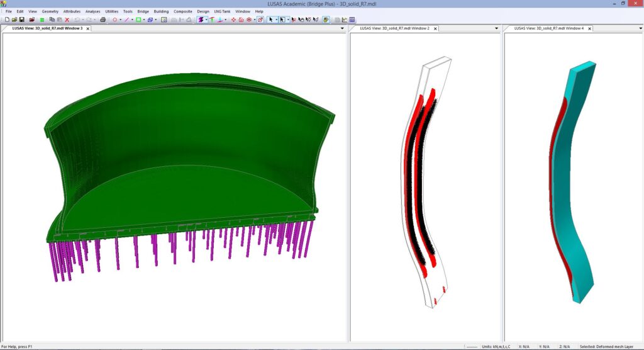The image size is (644, 350).
Task: Click the green equals sign icon
Action: pos(42,20)
